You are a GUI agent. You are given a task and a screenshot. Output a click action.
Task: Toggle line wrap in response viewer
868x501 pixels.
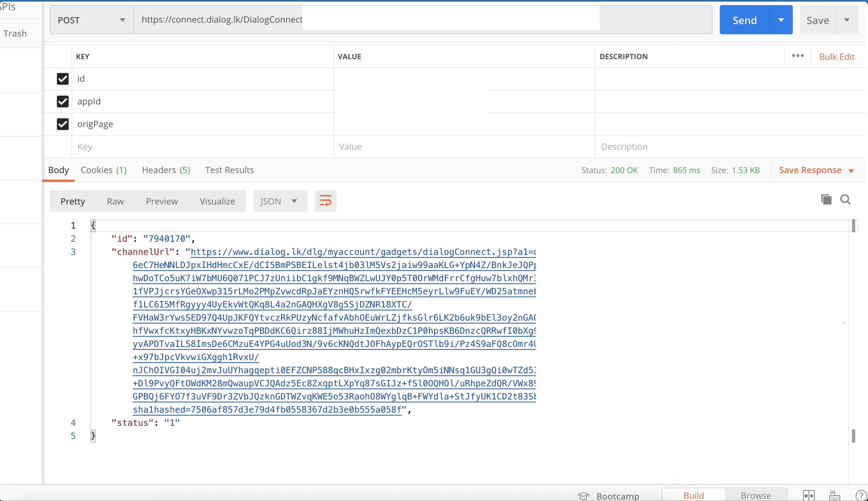(325, 201)
